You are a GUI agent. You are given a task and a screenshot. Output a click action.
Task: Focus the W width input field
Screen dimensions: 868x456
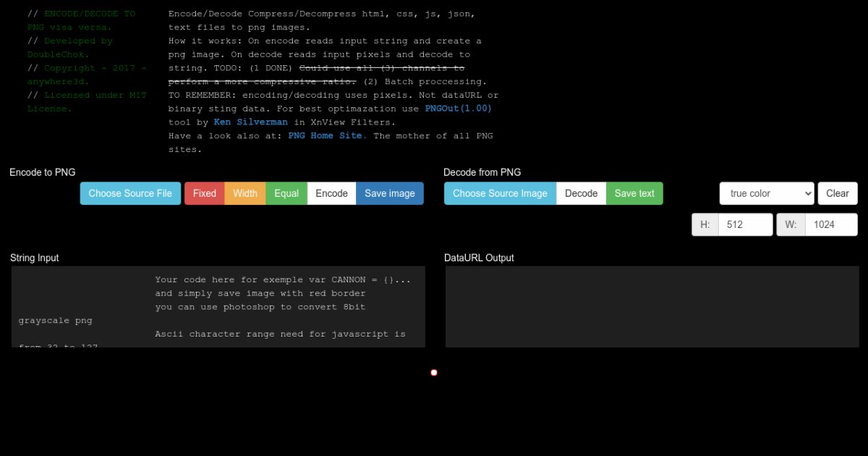click(830, 224)
